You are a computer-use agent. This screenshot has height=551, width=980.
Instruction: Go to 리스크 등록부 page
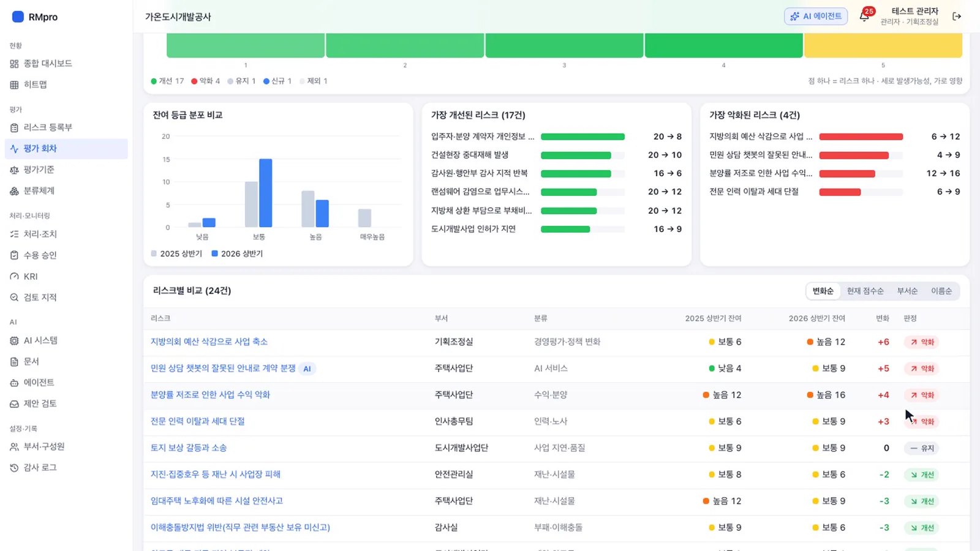66,127
